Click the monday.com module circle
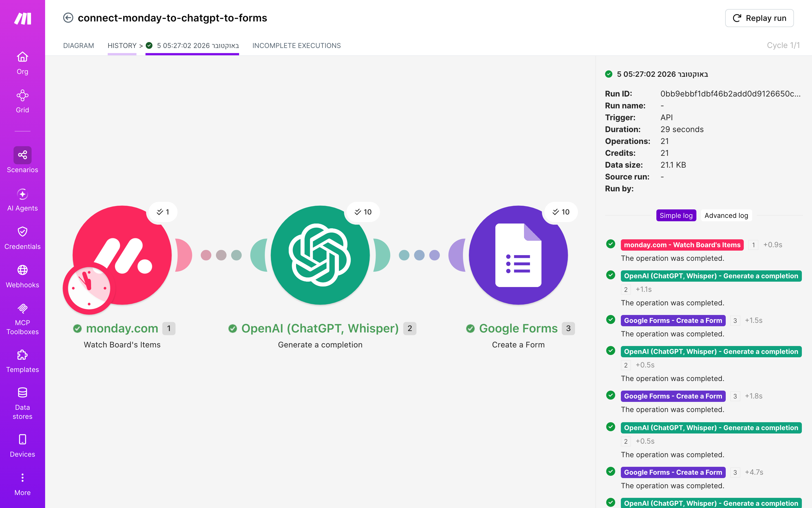This screenshot has height=508, width=812. tap(122, 255)
